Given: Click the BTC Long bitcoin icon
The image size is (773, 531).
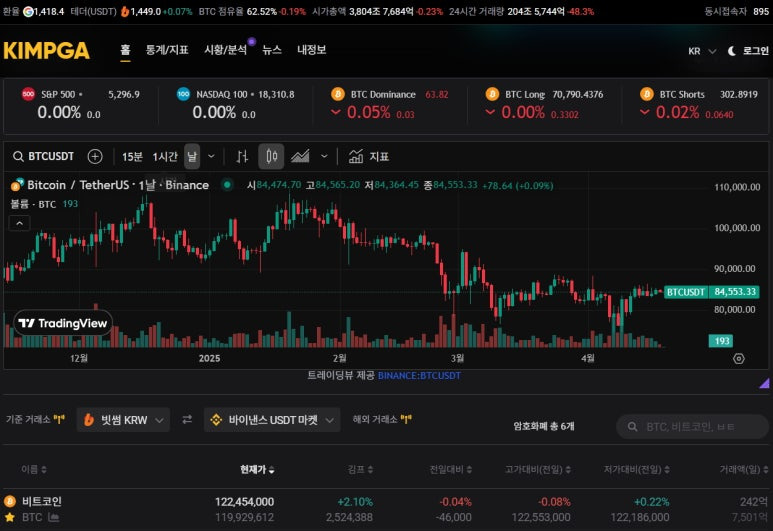Looking at the screenshot, I should click(492, 94).
